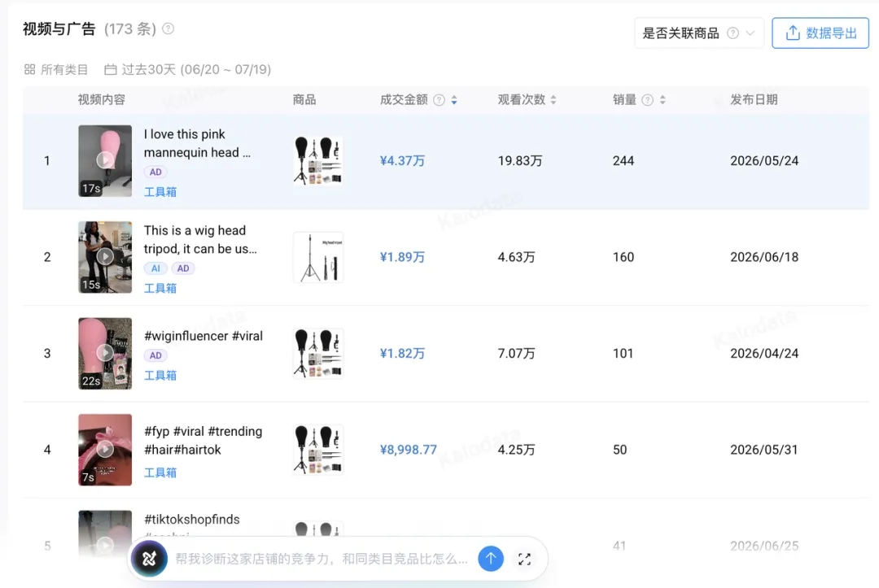879x588 pixels.
Task: Click the AI assistant logo icon
Action: [x=149, y=559]
